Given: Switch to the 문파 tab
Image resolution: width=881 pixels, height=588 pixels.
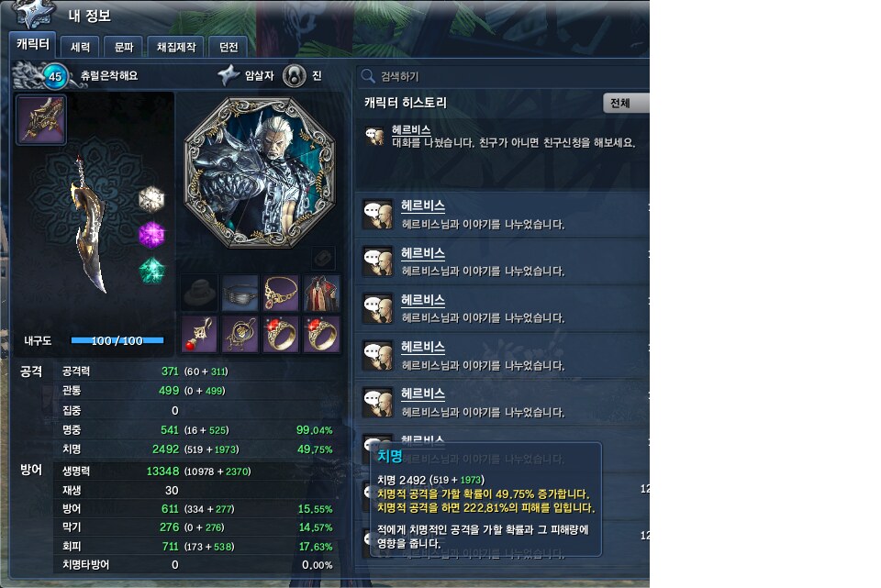Looking at the screenshot, I should (124, 47).
